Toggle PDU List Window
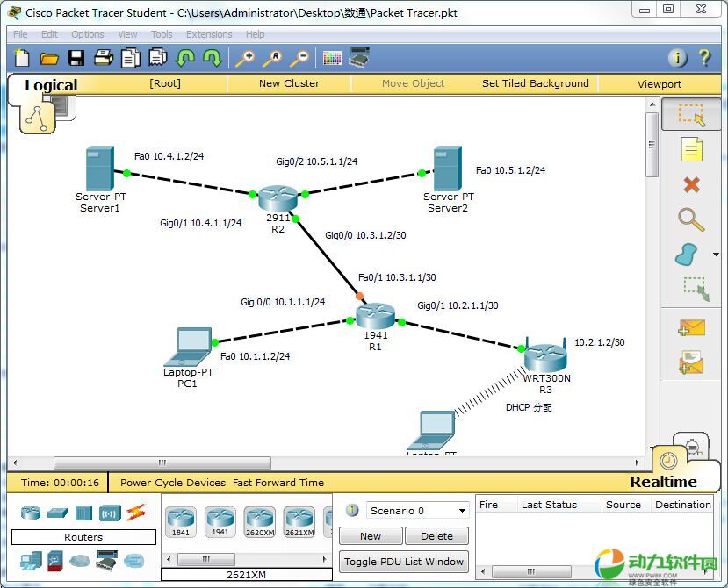The image size is (728, 588). tap(403, 562)
